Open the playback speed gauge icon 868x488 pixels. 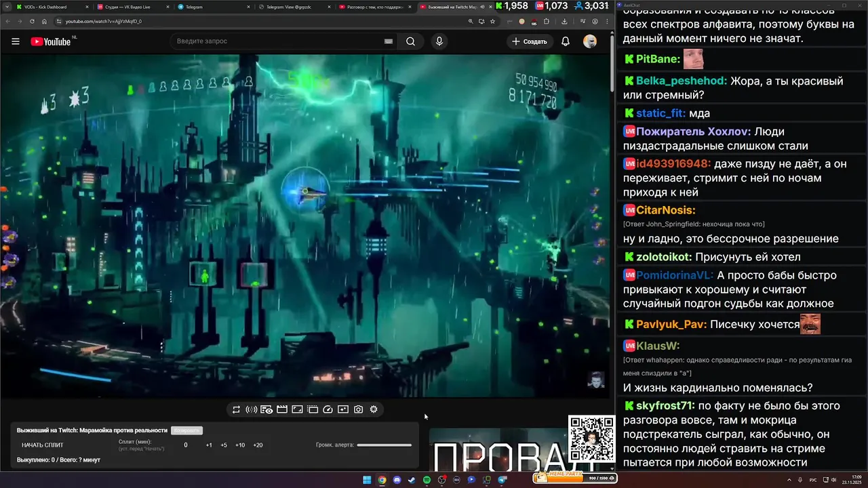pyautogui.click(x=328, y=409)
